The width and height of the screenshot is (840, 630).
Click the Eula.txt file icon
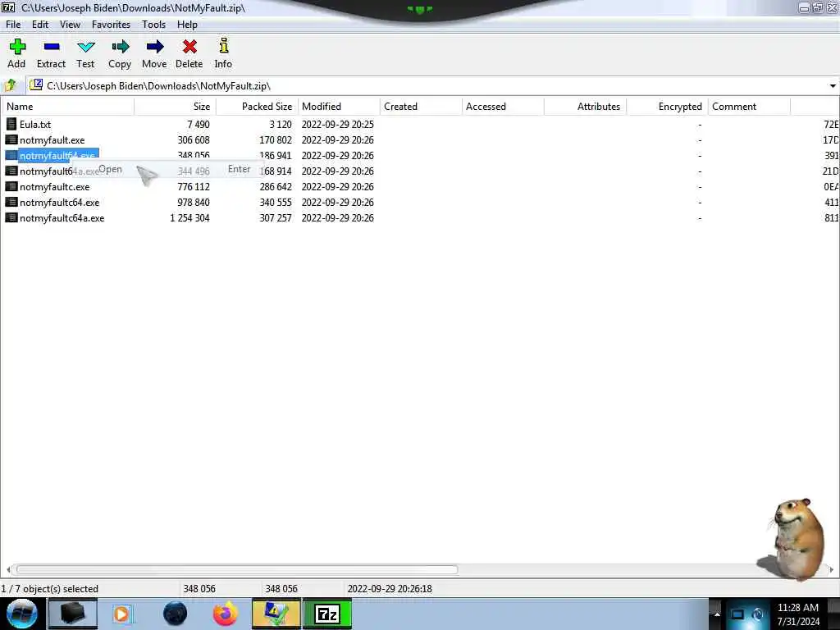click(11, 125)
